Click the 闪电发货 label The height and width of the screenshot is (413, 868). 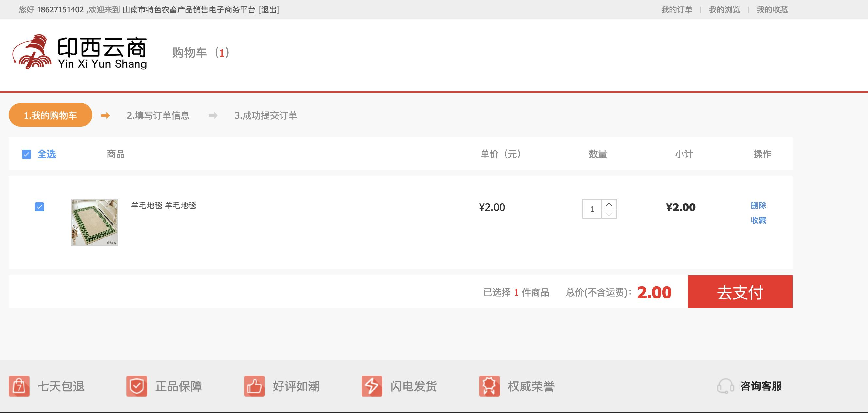414,386
